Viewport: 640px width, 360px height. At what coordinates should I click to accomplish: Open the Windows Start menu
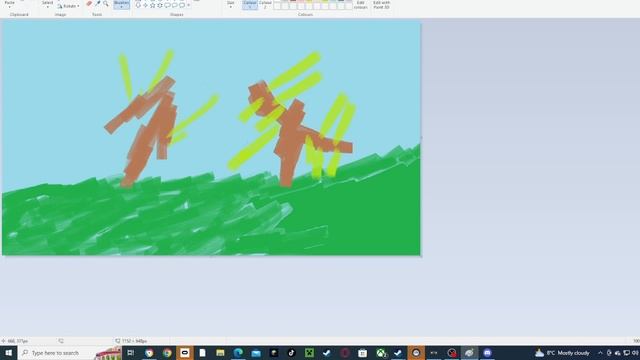pos(8,353)
